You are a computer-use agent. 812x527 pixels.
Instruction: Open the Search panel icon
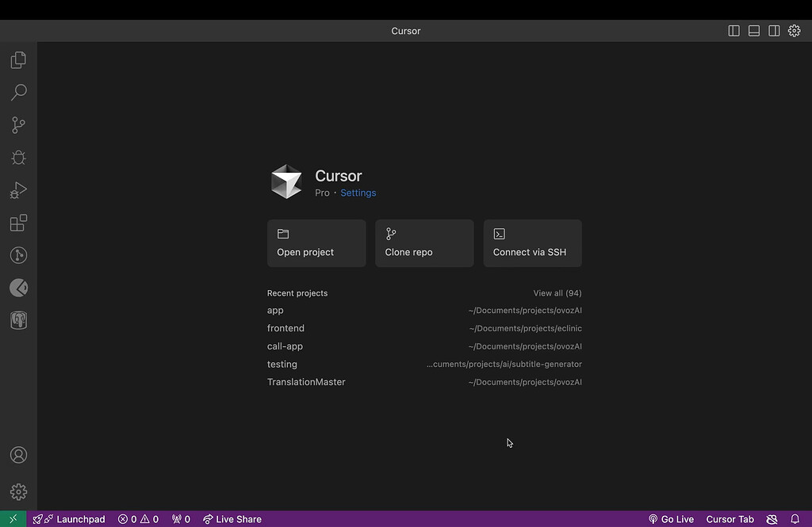point(18,93)
